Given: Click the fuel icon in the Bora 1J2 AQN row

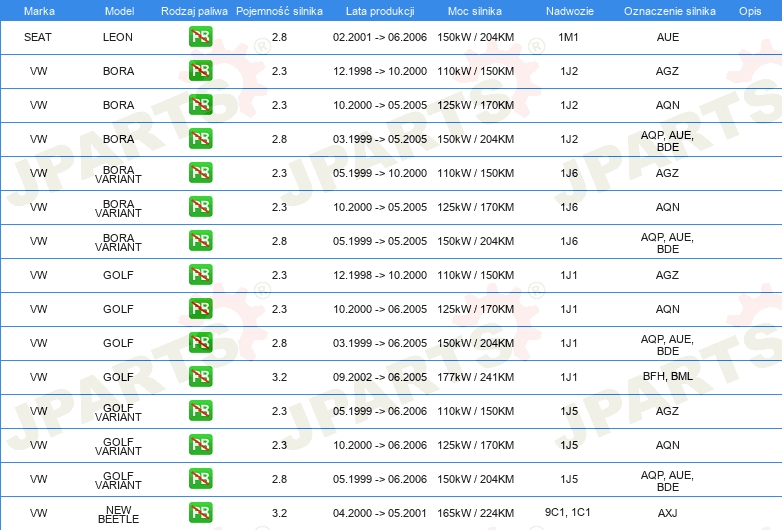Looking at the screenshot, I should (200, 105).
